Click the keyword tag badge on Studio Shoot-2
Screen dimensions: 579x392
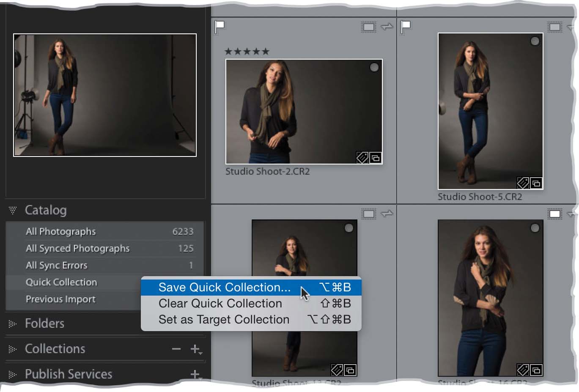point(362,158)
